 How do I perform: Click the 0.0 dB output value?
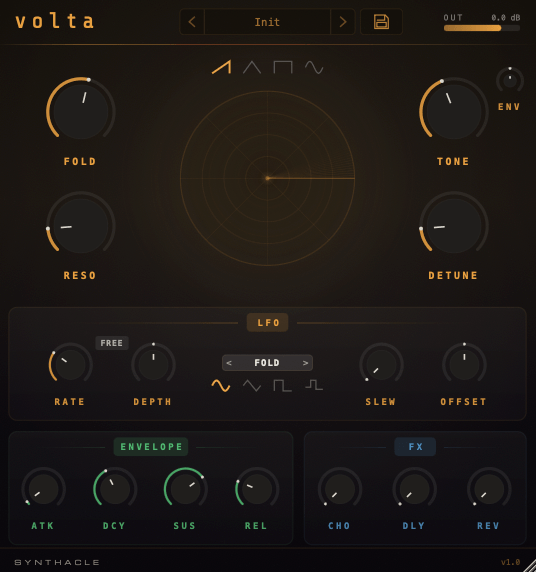(506, 18)
